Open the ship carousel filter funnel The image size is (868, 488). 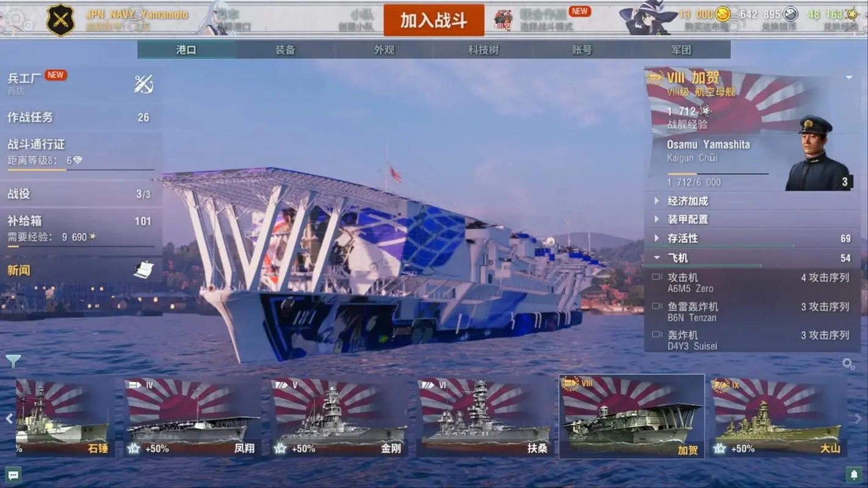click(x=13, y=361)
